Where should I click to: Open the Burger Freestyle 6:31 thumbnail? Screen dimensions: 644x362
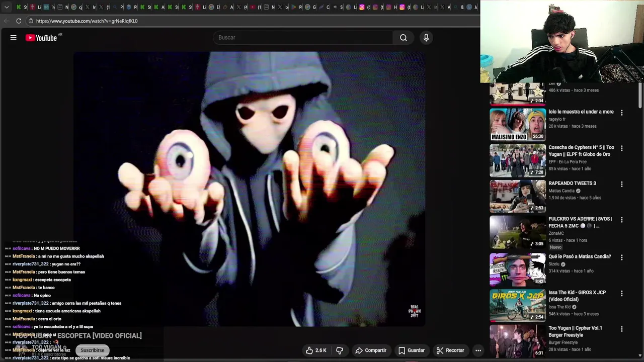tap(518, 341)
